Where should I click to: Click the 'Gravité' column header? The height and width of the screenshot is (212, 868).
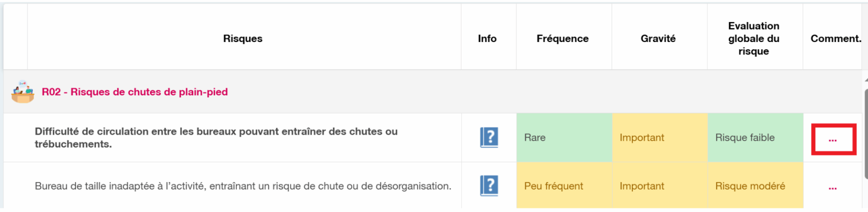(x=658, y=39)
